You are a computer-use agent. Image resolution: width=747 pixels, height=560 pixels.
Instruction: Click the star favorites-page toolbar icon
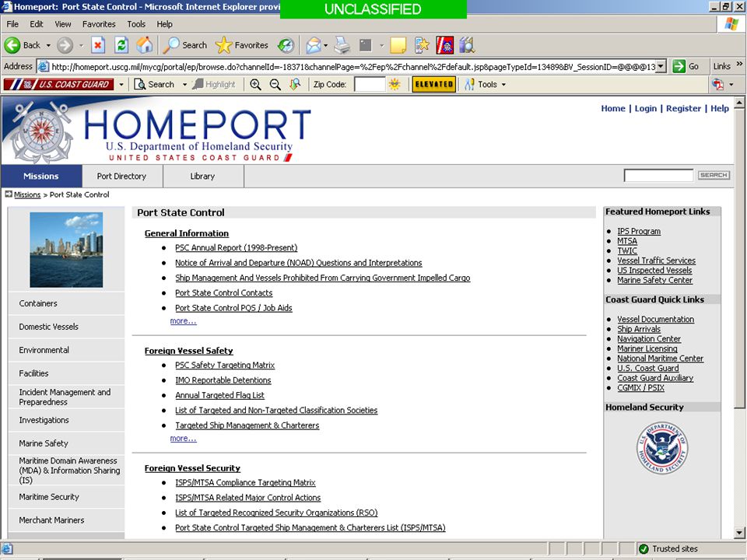tap(422, 45)
